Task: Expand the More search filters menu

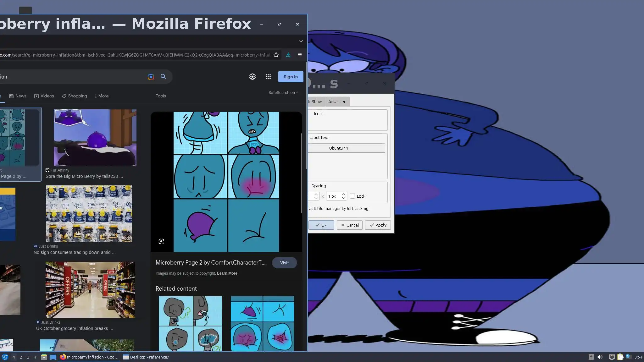Action: pos(102,96)
